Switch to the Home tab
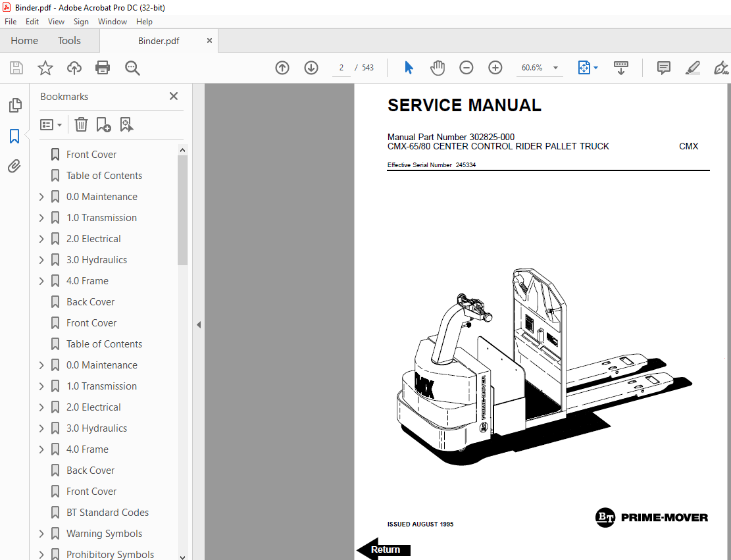The height and width of the screenshot is (560, 731). point(24,41)
